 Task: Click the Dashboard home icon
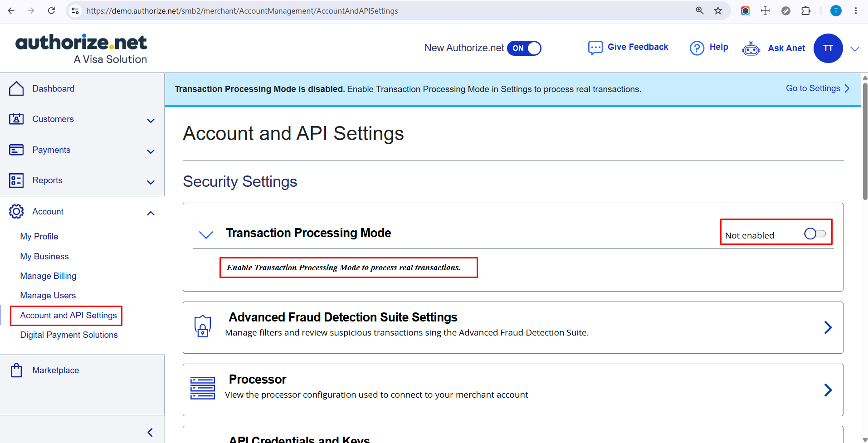[x=16, y=88]
